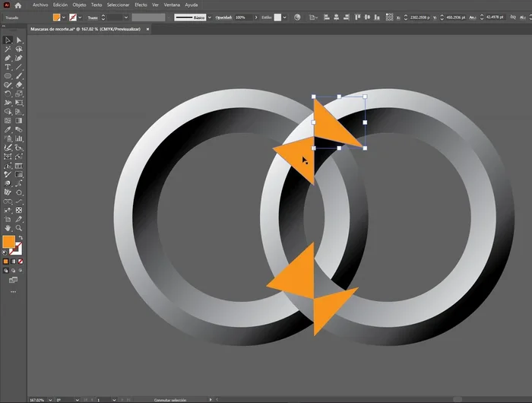Click the Change Screen Mode button
Viewport: 532px width, 403px height.
click(13, 280)
